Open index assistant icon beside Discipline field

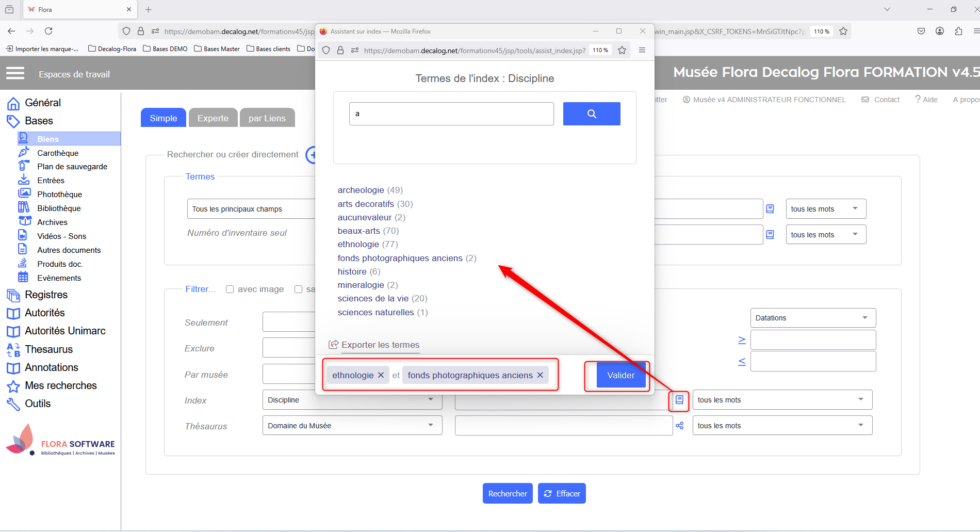coord(679,400)
